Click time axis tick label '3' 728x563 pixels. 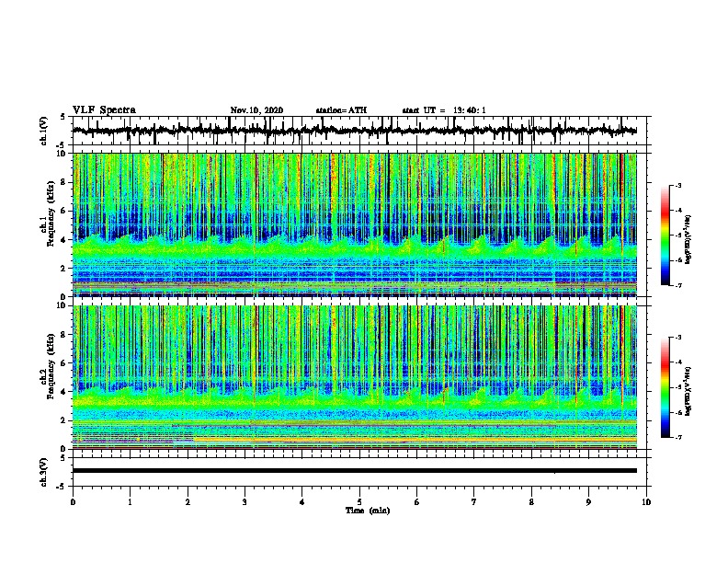[245, 502]
